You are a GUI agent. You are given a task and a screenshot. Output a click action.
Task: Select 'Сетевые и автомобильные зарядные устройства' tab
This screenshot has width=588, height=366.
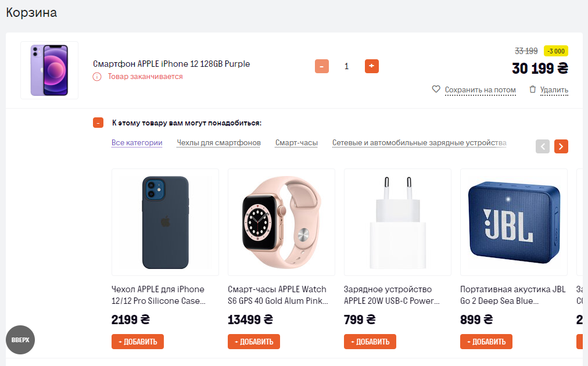coord(420,143)
